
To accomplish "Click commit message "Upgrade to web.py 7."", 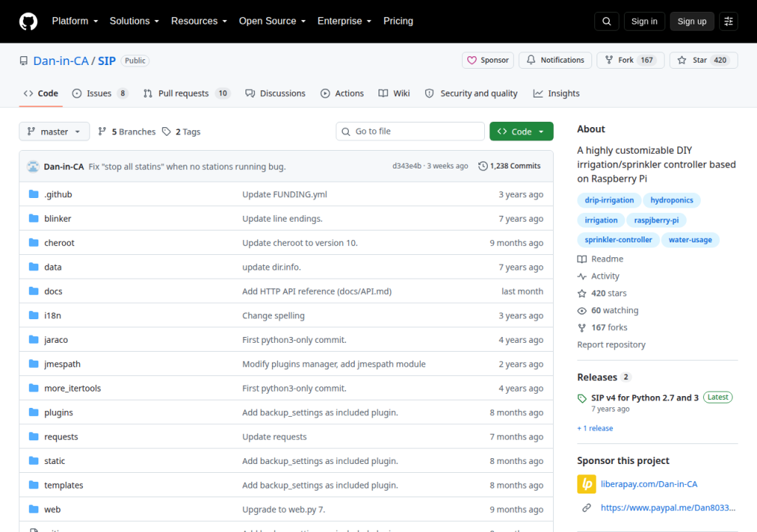I will [x=284, y=509].
